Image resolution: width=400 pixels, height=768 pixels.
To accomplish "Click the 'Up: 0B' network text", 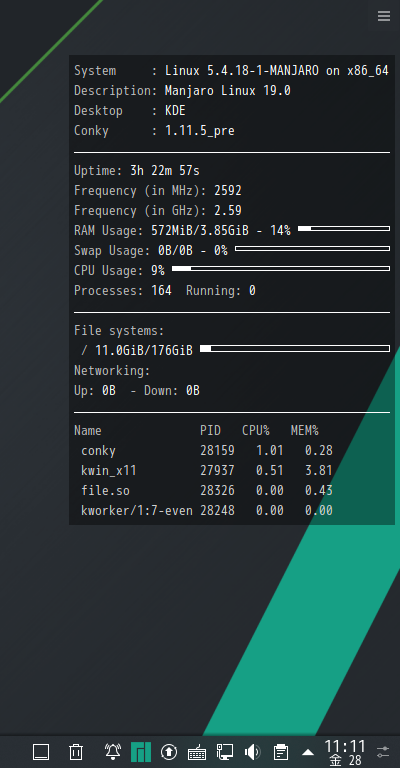I will pos(95,391).
